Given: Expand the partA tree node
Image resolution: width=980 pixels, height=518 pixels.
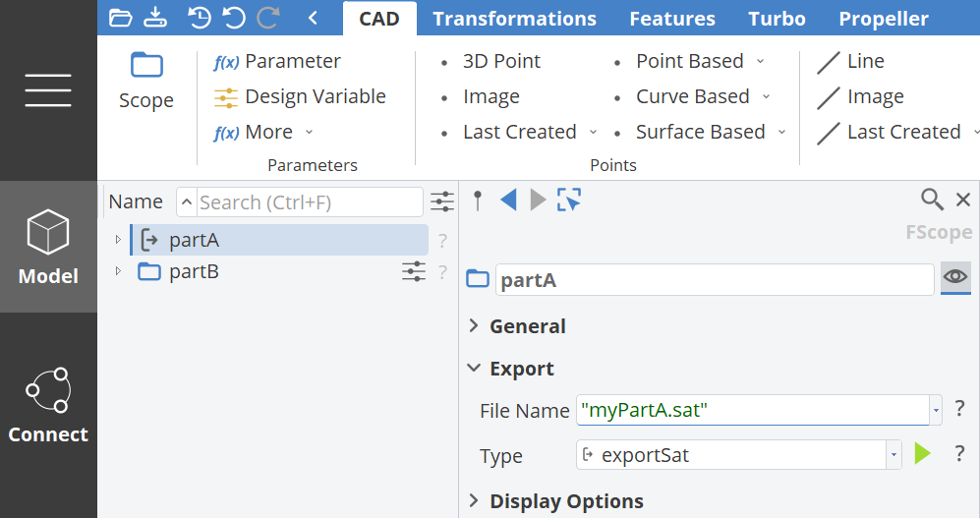Looking at the screenshot, I should tap(118, 239).
